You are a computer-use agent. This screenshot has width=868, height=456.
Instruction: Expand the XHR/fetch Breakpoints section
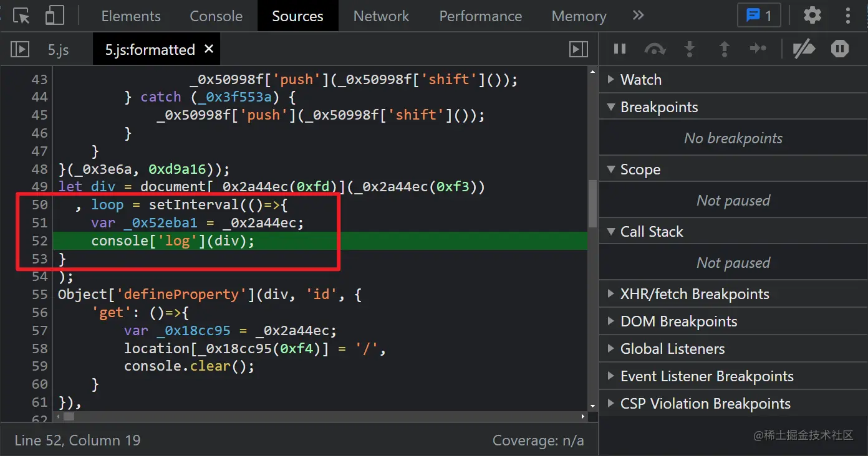(x=733, y=294)
